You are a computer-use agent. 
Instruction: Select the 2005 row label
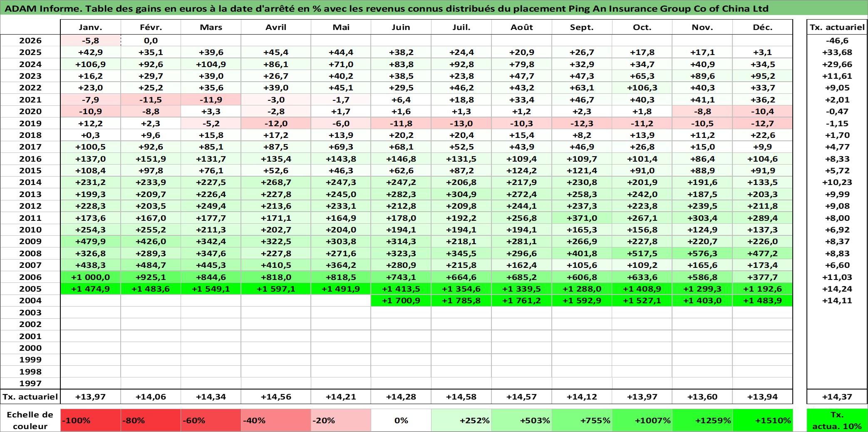pos(30,289)
